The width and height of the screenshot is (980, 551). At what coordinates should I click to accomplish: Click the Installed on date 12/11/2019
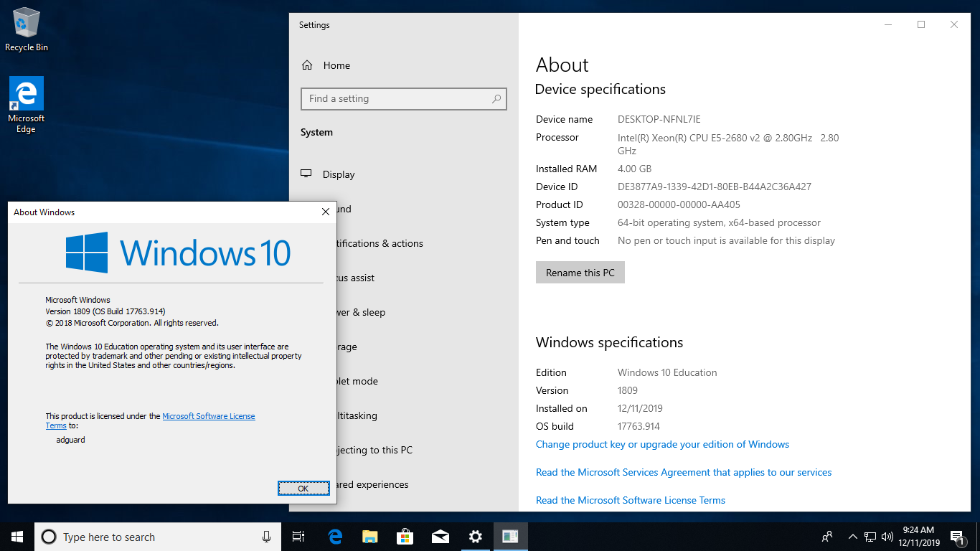coord(640,408)
